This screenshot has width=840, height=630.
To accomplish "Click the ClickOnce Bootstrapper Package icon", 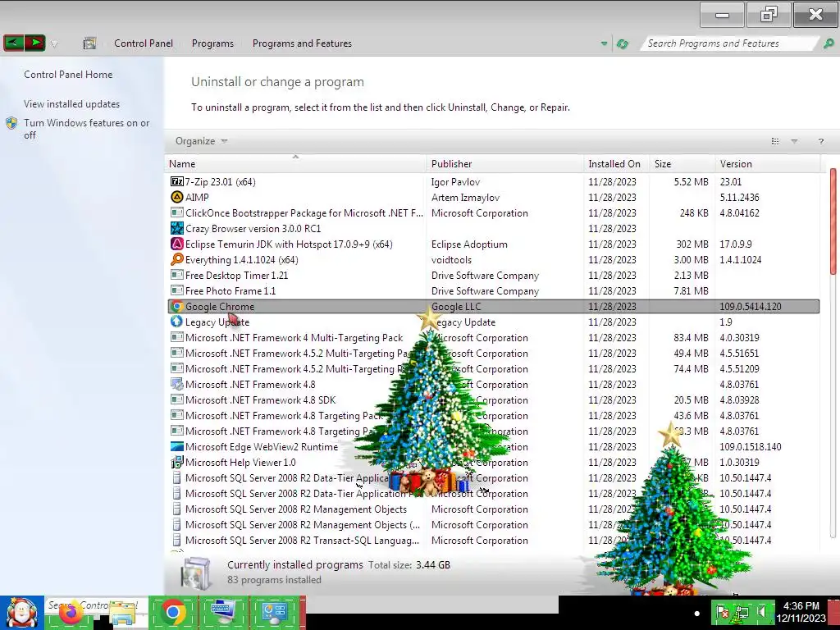I will pos(177,212).
